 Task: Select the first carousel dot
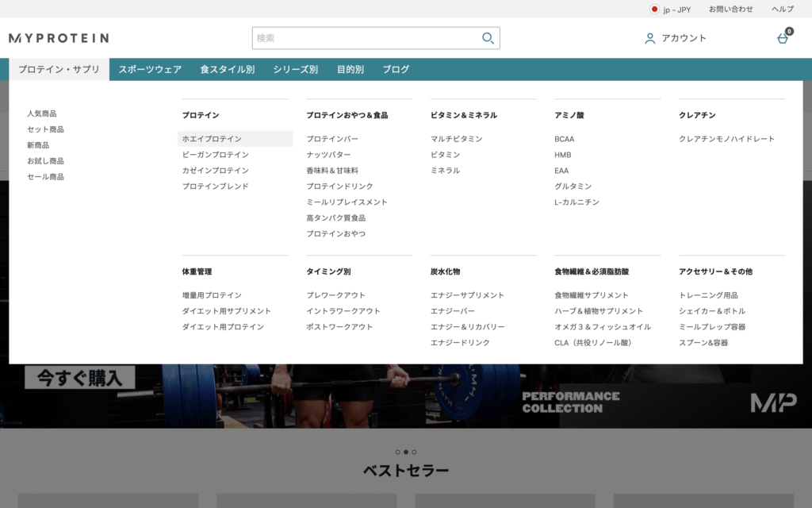tap(398, 452)
